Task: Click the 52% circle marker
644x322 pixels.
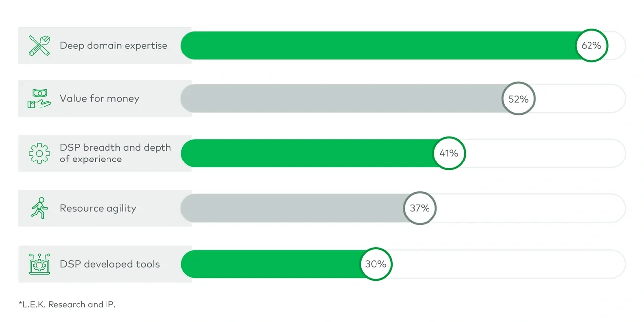Action: [518, 99]
